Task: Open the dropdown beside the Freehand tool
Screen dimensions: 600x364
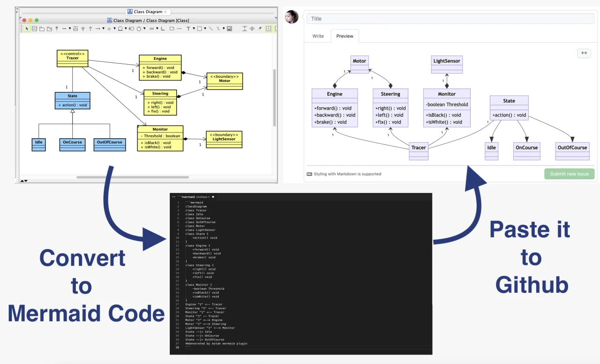Action: point(223,29)
